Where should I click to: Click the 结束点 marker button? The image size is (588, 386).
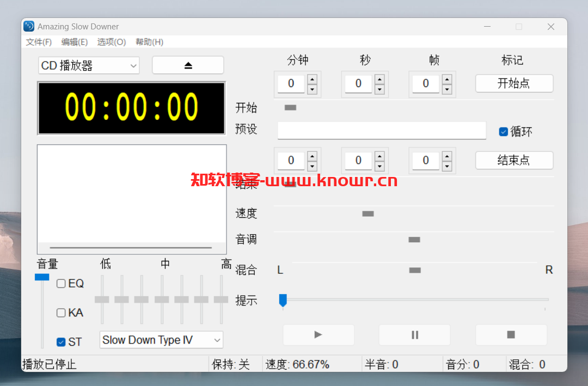514,160
